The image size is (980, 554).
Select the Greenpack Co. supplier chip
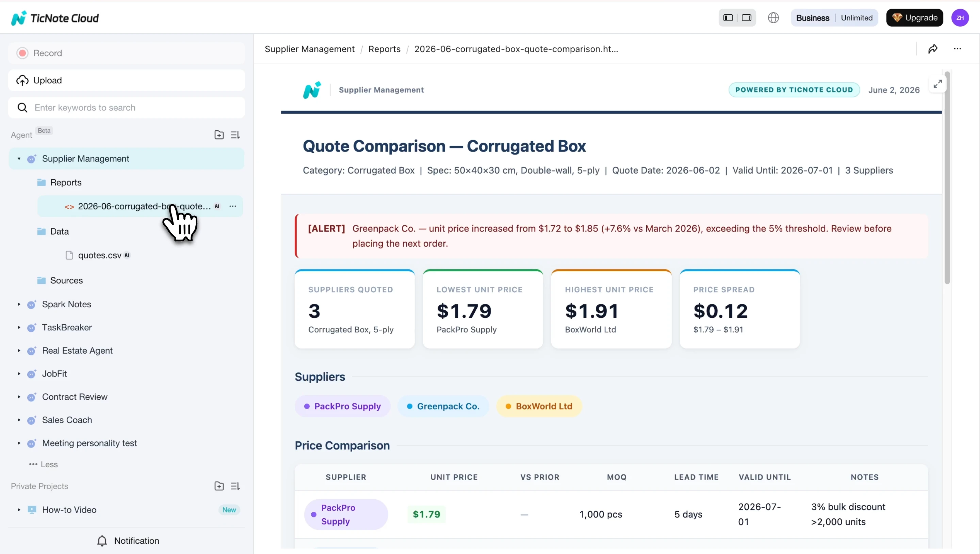(x=443, y=406)
